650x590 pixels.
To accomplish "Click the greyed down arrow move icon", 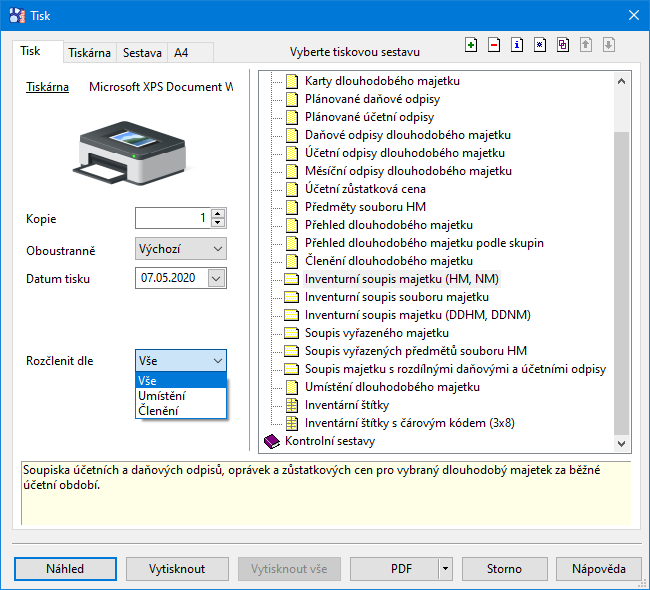I will click(x=609, y=45).
